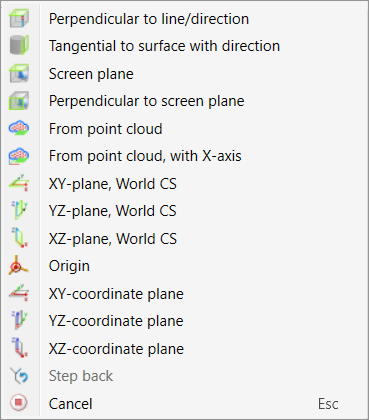Screen dimensions: 369x420
Task: Click the Origin axes icon
Action: click(x=18, y=266)
